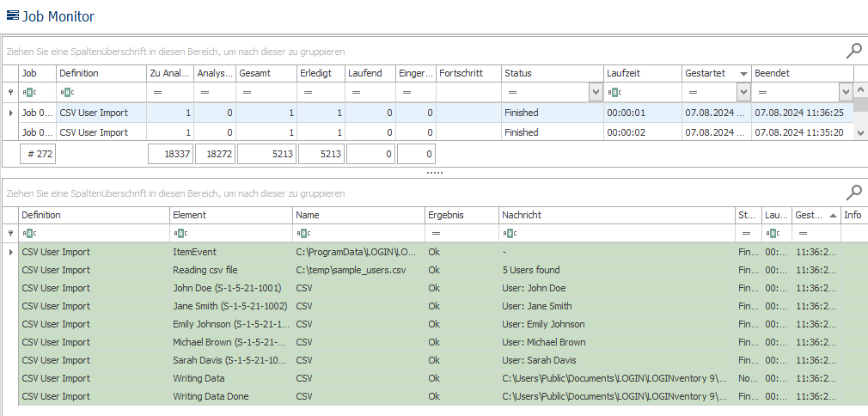Click the Nachricht filter input field
The image size is (868, 416).
617,234
